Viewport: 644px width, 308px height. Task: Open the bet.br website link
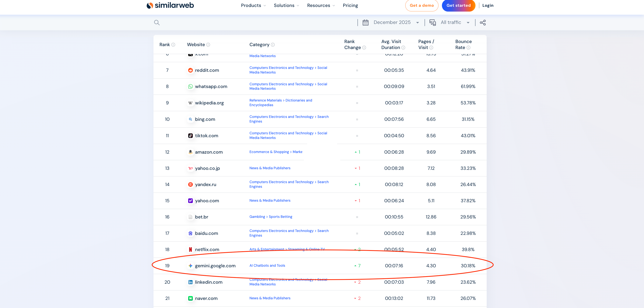[x=201, y=217]
